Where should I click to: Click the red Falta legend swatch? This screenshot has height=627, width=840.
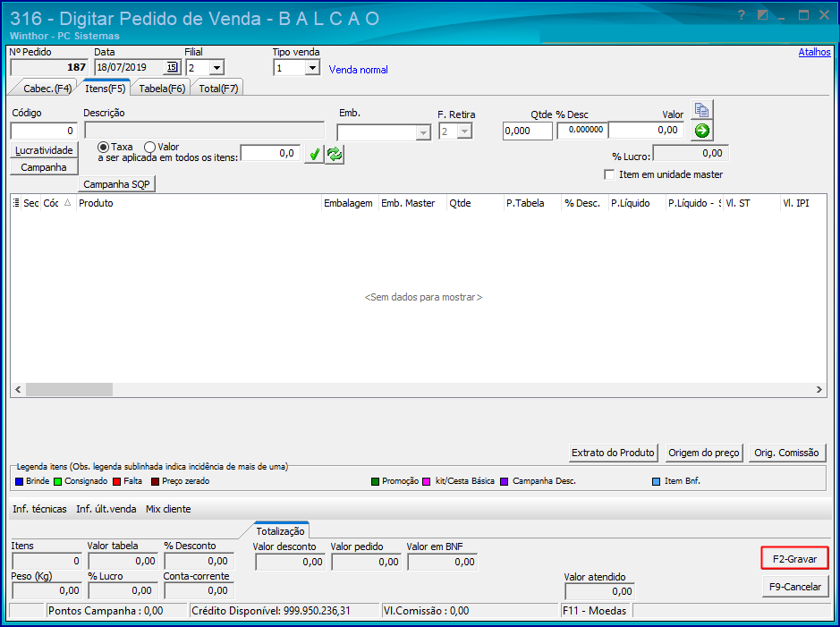[x=117, y=481]
